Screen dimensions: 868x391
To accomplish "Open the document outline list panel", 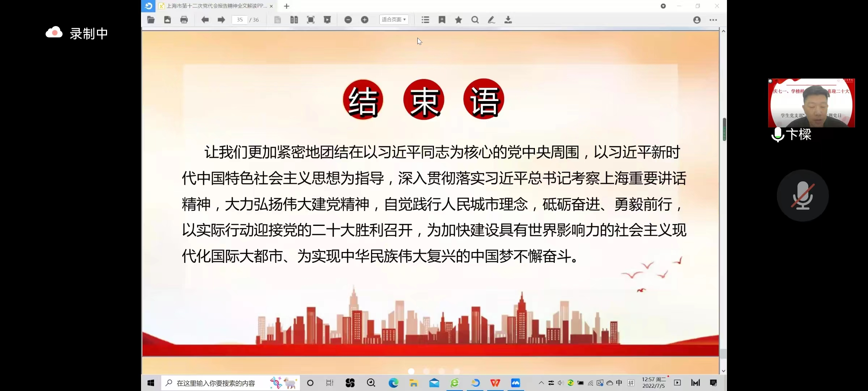I will [x=425, y=20].
